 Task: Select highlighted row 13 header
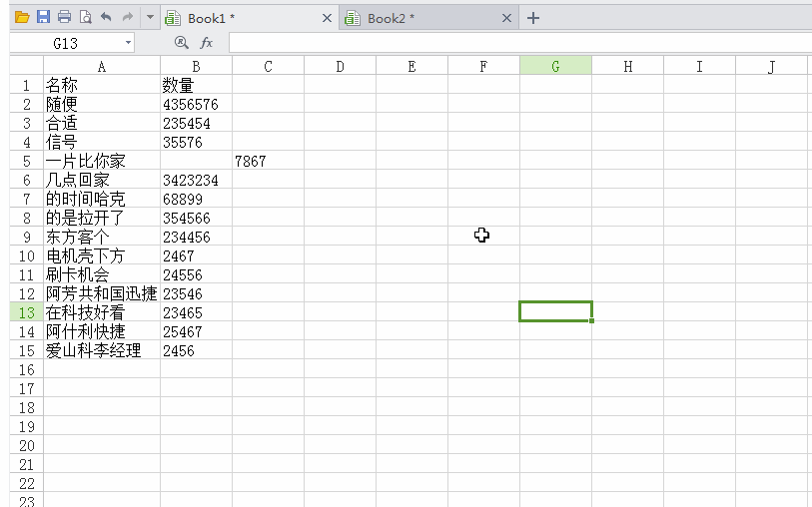click(x=26, y=312)
